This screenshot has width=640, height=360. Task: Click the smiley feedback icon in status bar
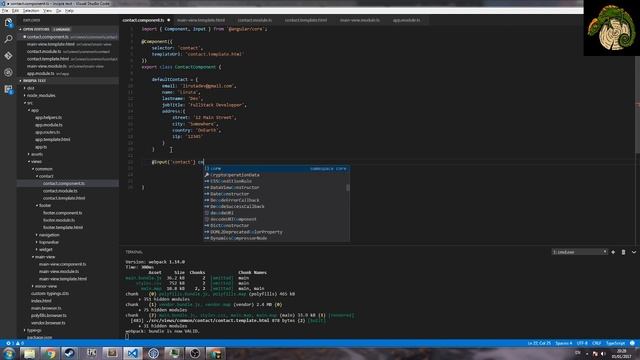coord(632,343)
